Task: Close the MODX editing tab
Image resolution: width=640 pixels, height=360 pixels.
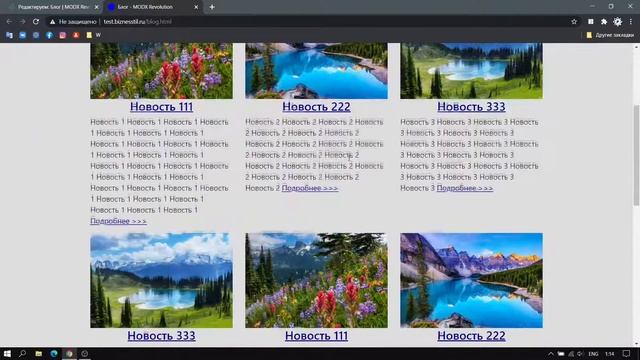Action: 97,7
